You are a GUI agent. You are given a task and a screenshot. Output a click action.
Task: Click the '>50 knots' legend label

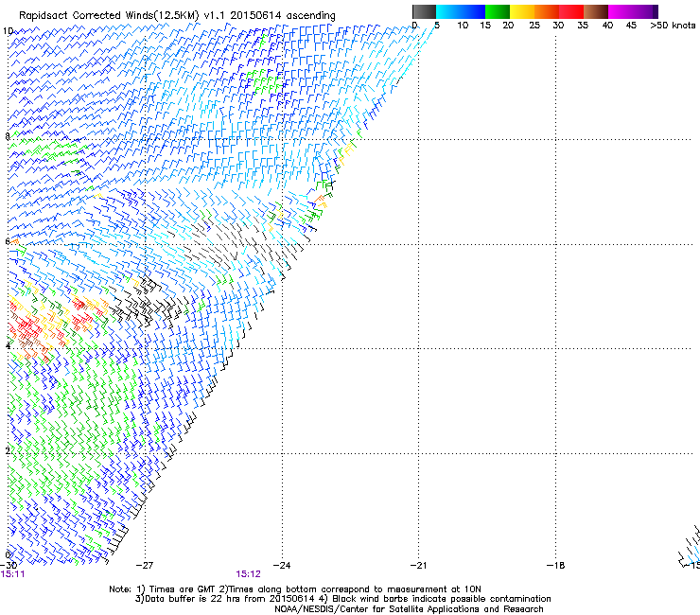tap(673, 26)
